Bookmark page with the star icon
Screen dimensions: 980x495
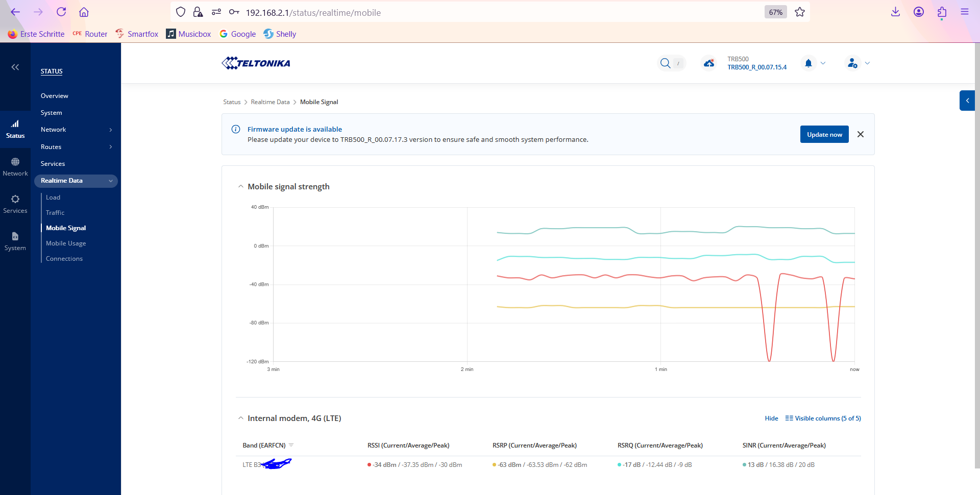(x=800, y=12)
